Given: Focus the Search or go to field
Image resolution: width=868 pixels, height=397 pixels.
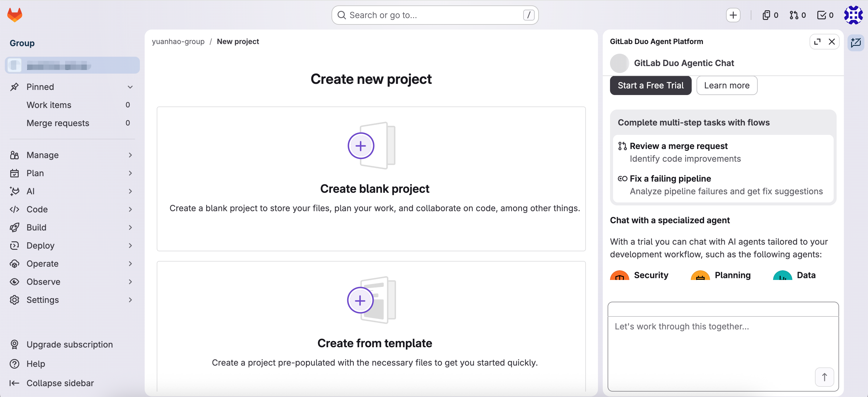Looking at the screenshot, I should coord(435,15).
